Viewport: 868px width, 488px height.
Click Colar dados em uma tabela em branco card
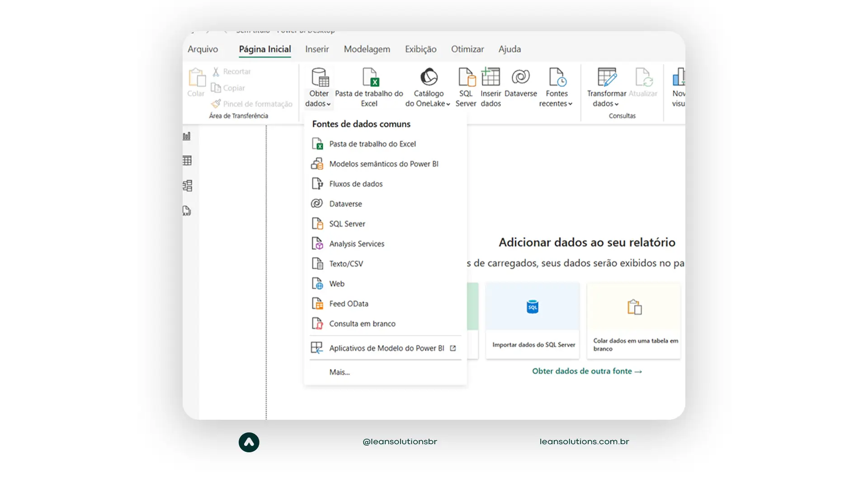pyautogui.click(x=634, y=321)
